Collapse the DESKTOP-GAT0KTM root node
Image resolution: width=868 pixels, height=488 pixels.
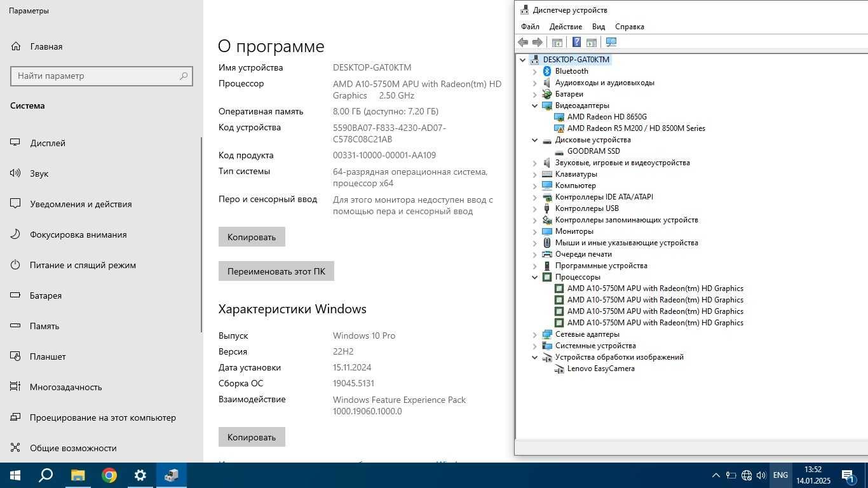[523, 60]
